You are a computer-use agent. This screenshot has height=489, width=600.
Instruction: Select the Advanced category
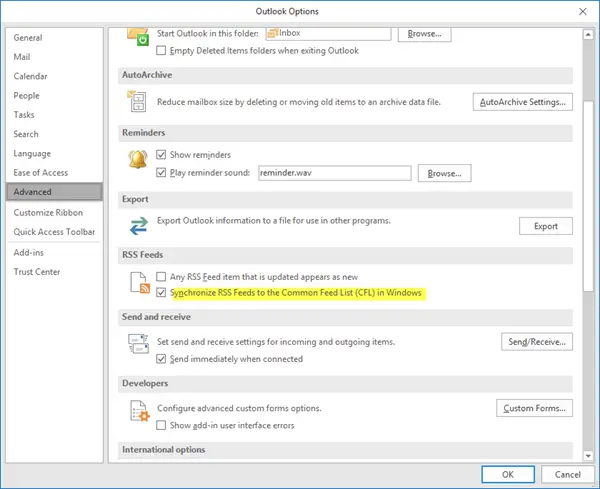(54, 192)
